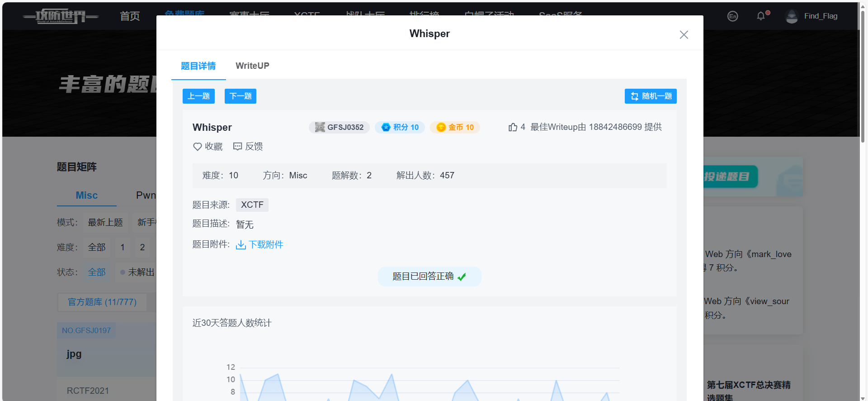868x401 pixels.
Task: Click the 近30天答题人数统计 heading
Action: tap(232, 323)
